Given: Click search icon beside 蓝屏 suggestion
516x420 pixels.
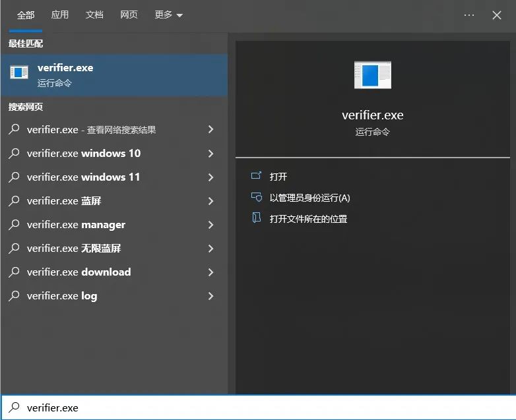Looking at the screenshot, I should [14, 200].
